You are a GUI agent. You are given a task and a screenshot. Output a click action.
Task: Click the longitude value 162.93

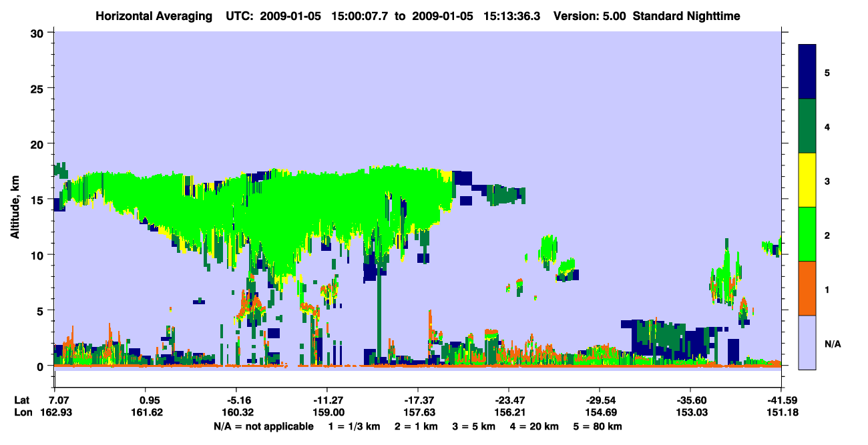click(x=57, y=412)
